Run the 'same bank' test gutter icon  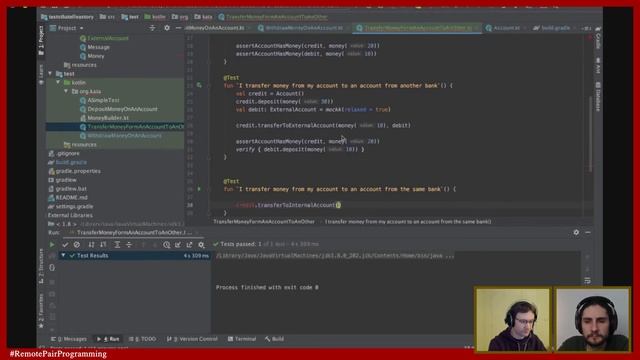199,189
